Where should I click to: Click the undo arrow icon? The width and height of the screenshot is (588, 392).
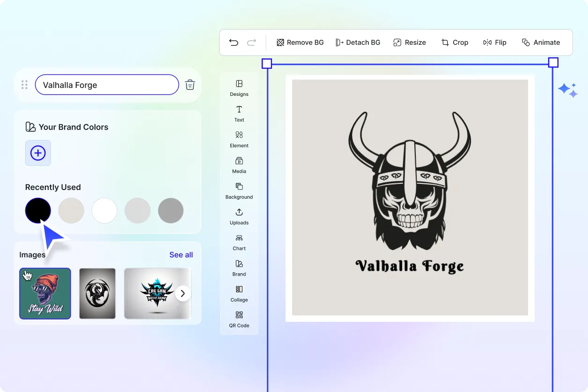click(234, 43)
